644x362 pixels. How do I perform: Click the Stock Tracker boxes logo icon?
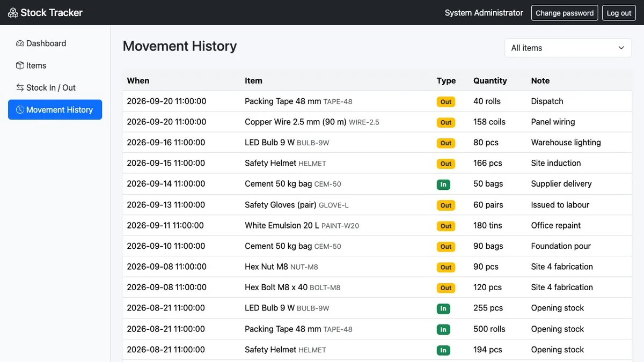[13, 12]
